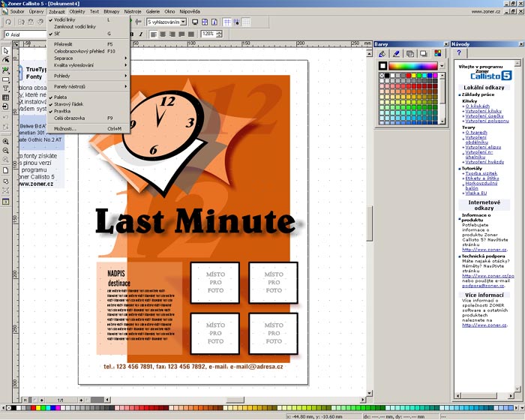Screen dimensions: 525x420
Task: Select the arrow selection tool
Action: 6,50
